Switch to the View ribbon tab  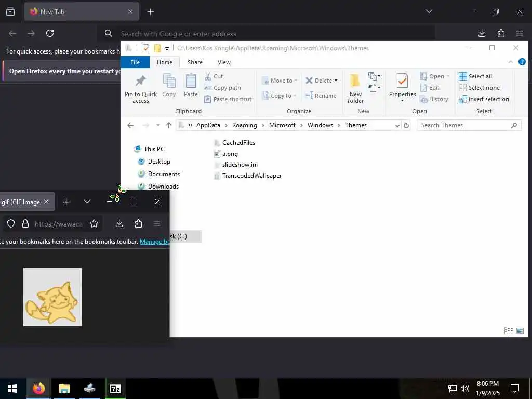[x=224, y=62]
